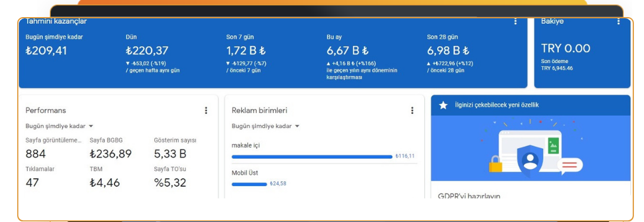Open Bakiye card three-dot menu
Screen dimensions: 644x222
coord(619,22)
